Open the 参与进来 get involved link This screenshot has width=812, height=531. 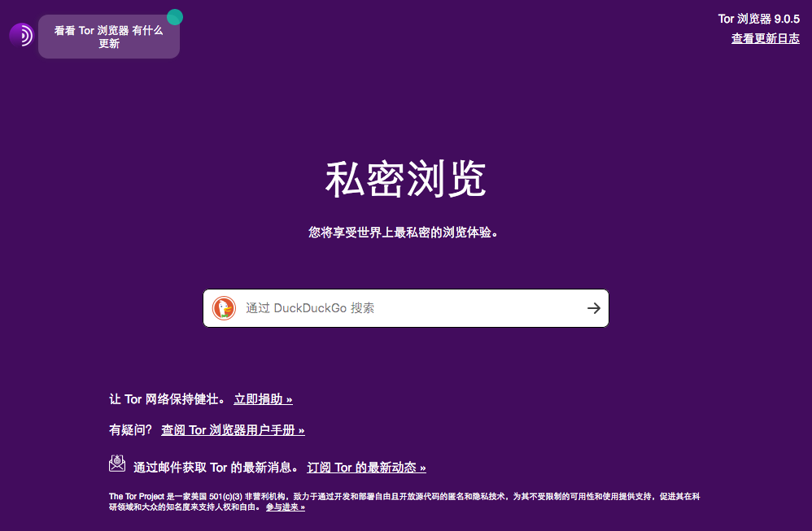tap(286, 507)
